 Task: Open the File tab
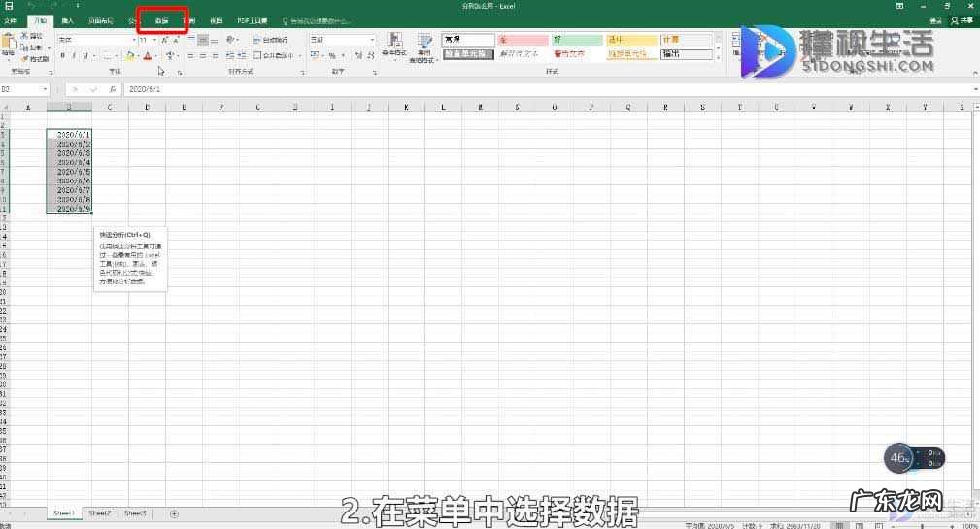tap(10, 21)
